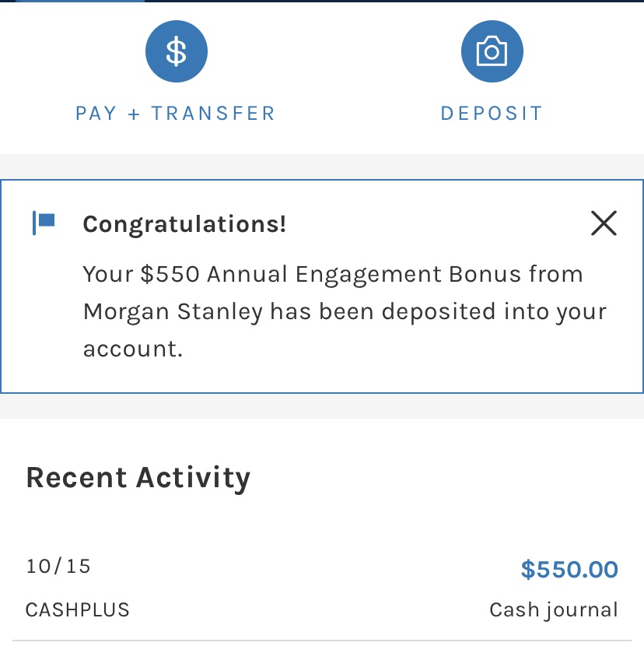Dismiss the Congratulations notification with the X

pos(604,224)
